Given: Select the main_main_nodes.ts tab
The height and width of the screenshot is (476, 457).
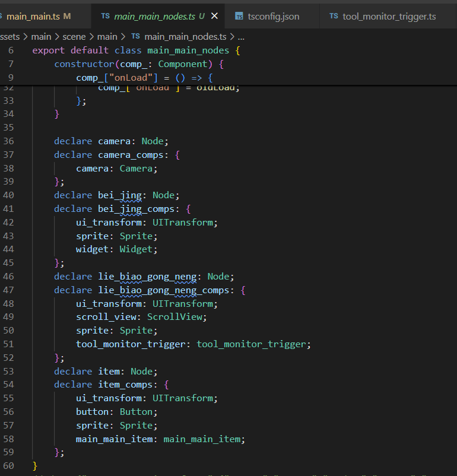Looking at the screenshot, I should click(x=158, y=16).
